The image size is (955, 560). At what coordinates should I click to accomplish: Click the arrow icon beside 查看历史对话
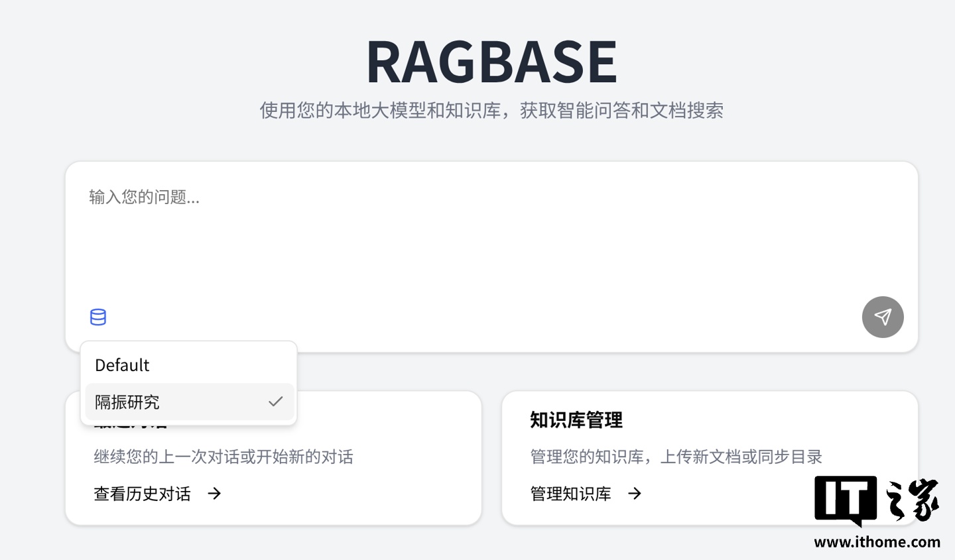(214, 494)
